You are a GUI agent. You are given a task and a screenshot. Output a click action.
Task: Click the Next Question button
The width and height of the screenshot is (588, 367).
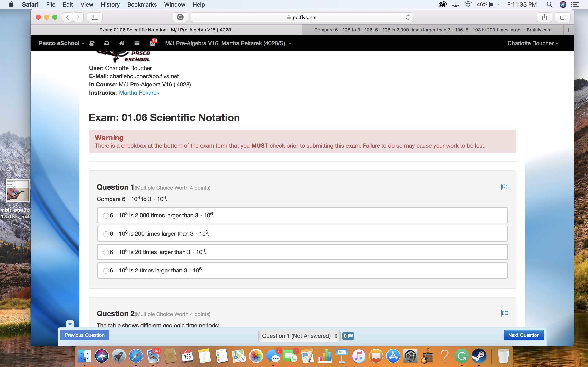pyautogui.click(x=524, y=335)
